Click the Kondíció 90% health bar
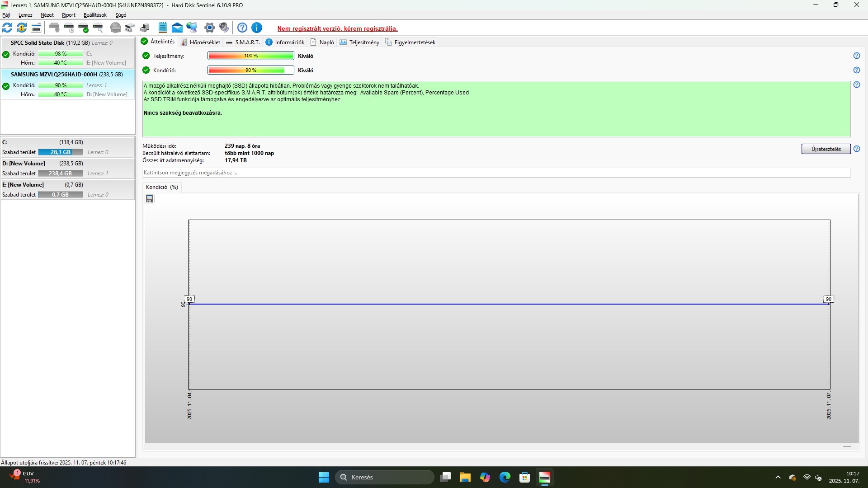This screenshot has height=488, width=868. (250, 70)
